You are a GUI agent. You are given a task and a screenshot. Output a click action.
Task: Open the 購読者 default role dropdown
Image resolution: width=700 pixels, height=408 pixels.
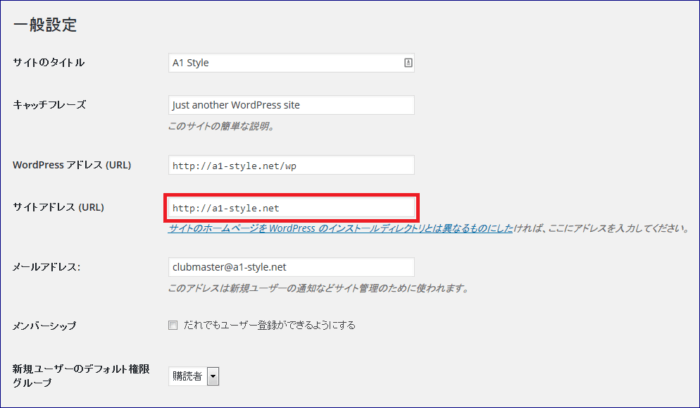193,376
